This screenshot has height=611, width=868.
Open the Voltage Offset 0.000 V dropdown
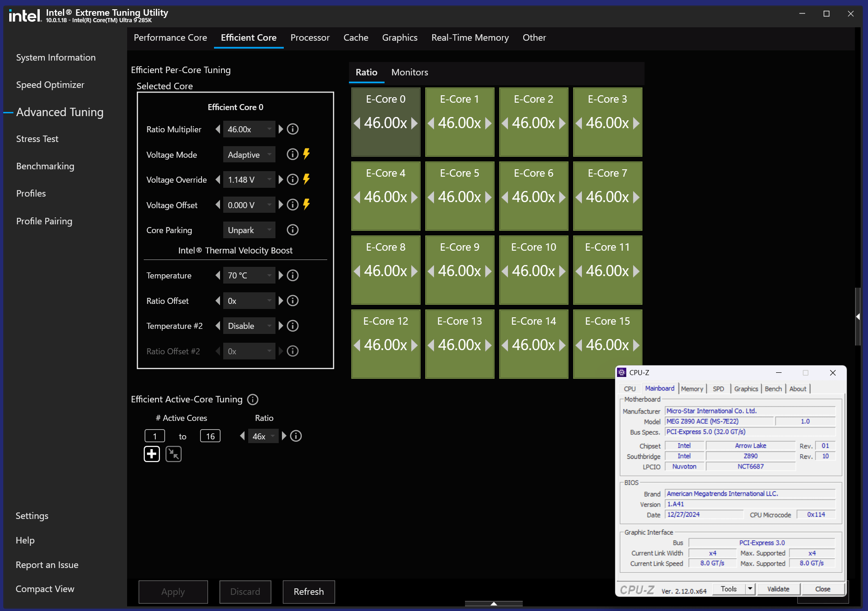click(249, 205)
